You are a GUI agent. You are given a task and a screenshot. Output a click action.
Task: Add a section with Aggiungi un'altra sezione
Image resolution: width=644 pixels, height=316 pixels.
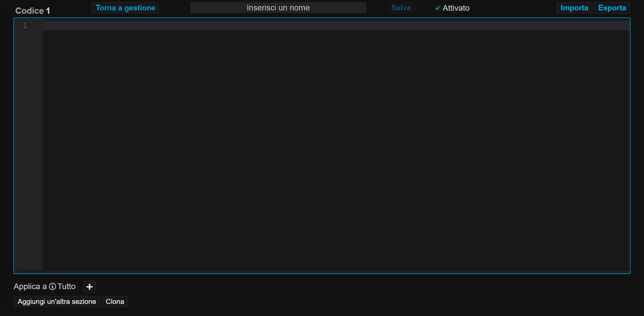click(57, 302)
